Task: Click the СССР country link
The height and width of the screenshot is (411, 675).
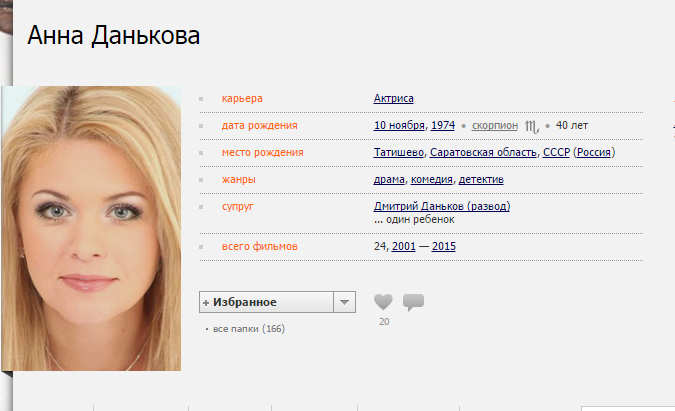Action: coord(556,152)
